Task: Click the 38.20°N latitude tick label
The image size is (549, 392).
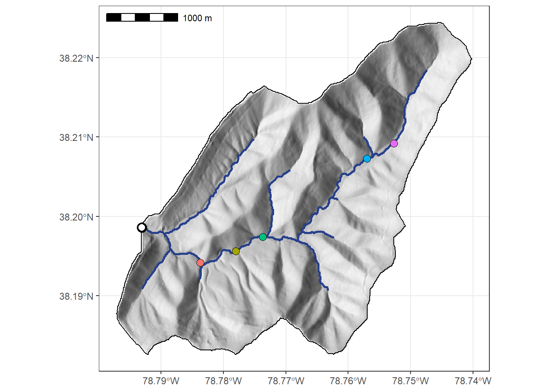Action: pyautogui.click(x=76, y=217)
